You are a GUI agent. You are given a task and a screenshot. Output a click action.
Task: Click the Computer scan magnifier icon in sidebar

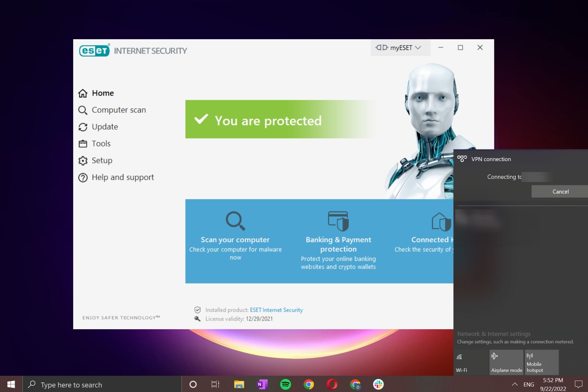point(83,110)
